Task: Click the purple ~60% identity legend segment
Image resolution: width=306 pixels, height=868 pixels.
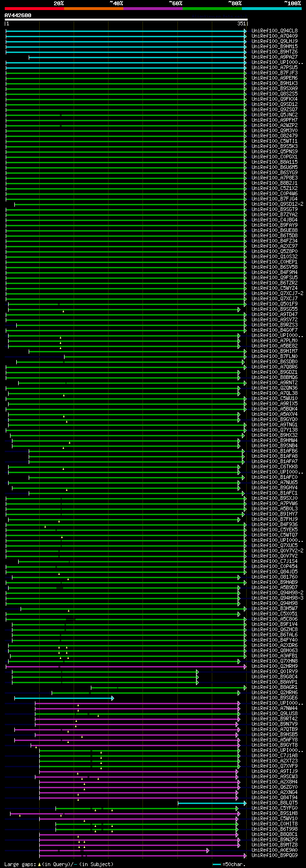Action: 153,9
